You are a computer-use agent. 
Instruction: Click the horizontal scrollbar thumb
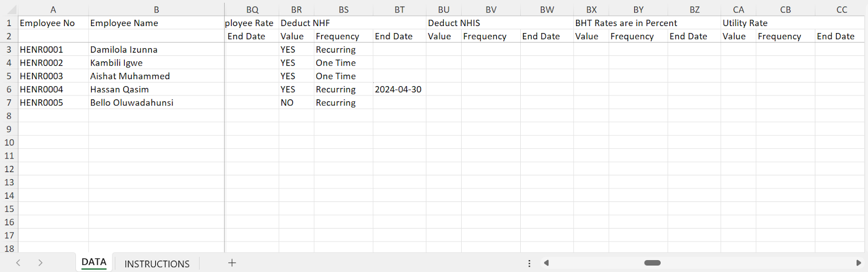(652, 263)
